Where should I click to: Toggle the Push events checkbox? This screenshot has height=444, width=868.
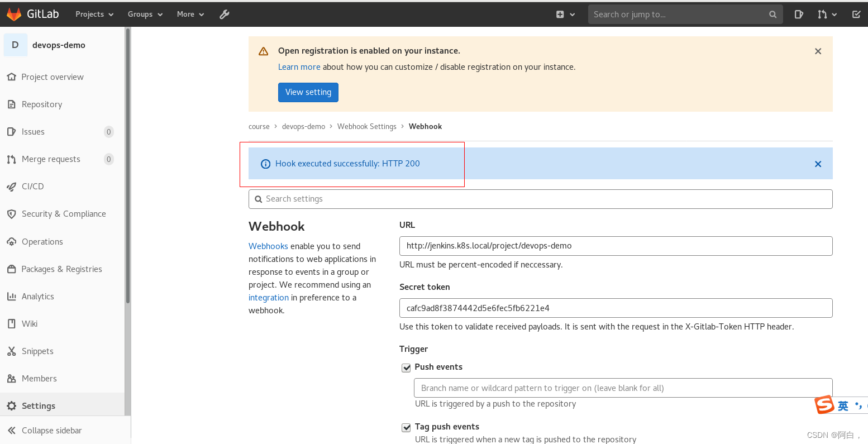[x=406, y=367]
